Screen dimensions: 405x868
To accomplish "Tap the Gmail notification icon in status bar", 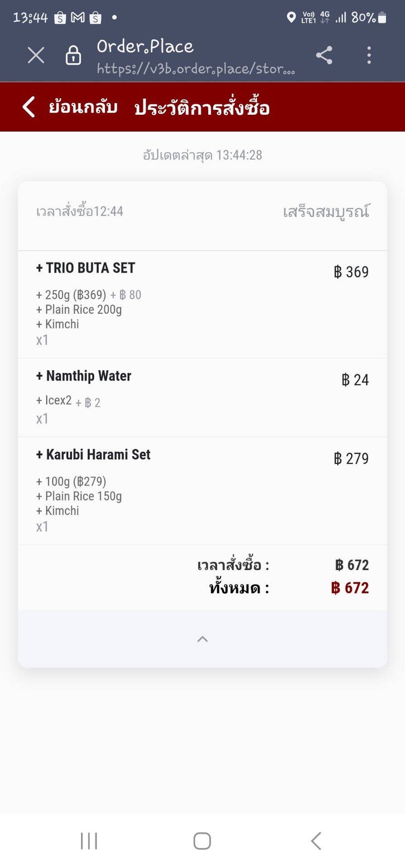I will click(x=77, y=18).
